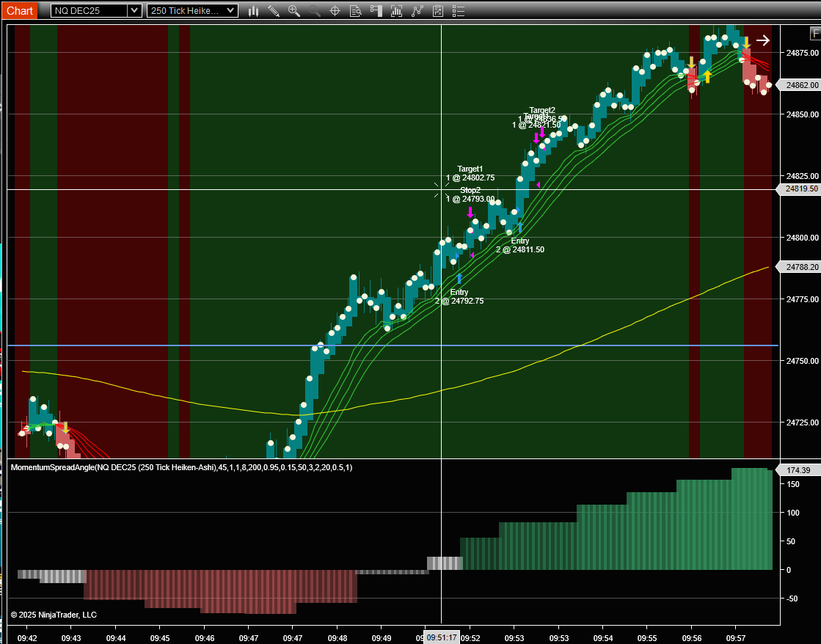Select the crosshair cursor icon
The width and height of the screenshot is (821, 644).
[x=335, y=11]
